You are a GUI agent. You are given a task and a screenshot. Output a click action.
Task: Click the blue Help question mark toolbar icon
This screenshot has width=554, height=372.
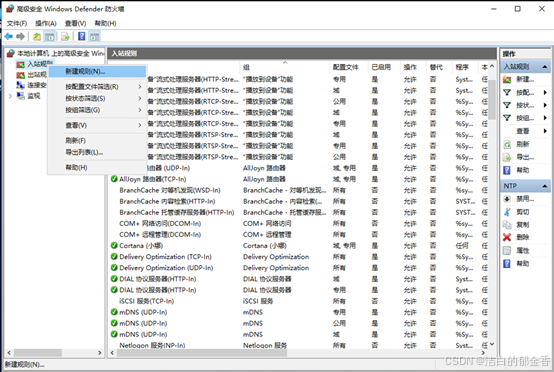(82, 36)
